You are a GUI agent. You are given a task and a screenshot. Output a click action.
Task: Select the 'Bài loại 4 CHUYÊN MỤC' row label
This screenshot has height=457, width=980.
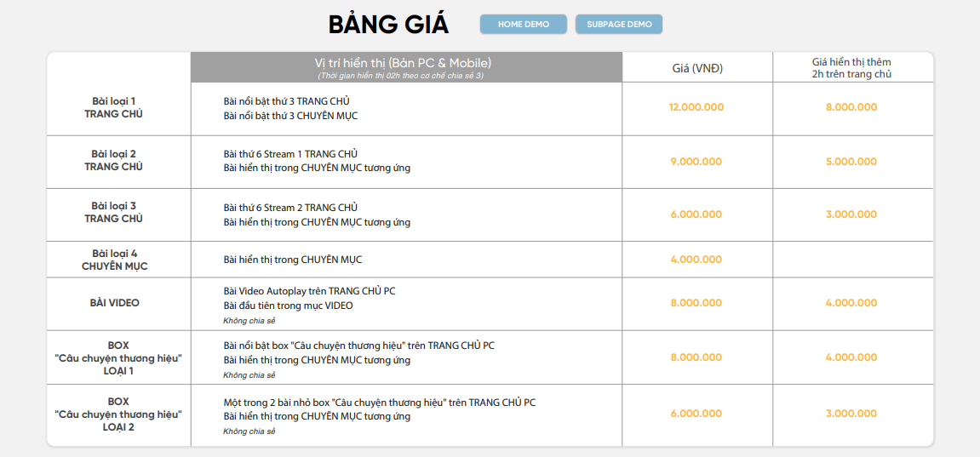tap(114, 260)
